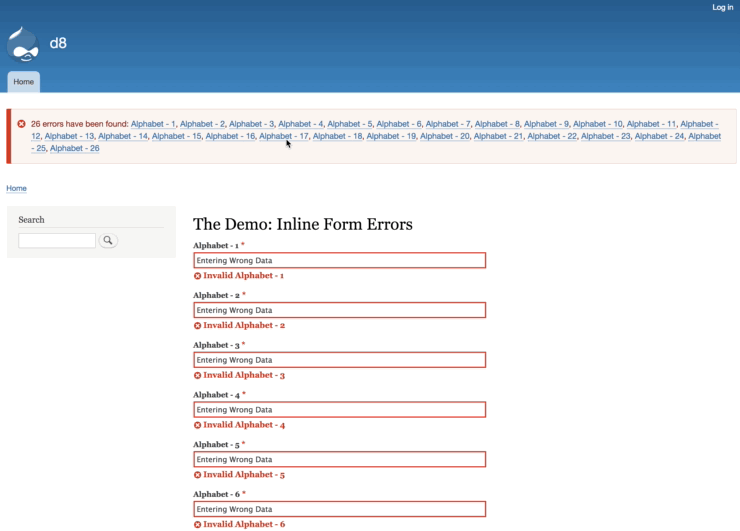The image size is (740, 531).
Task: Click the Alphabet - 4 input field
Action: coord(339,410)
